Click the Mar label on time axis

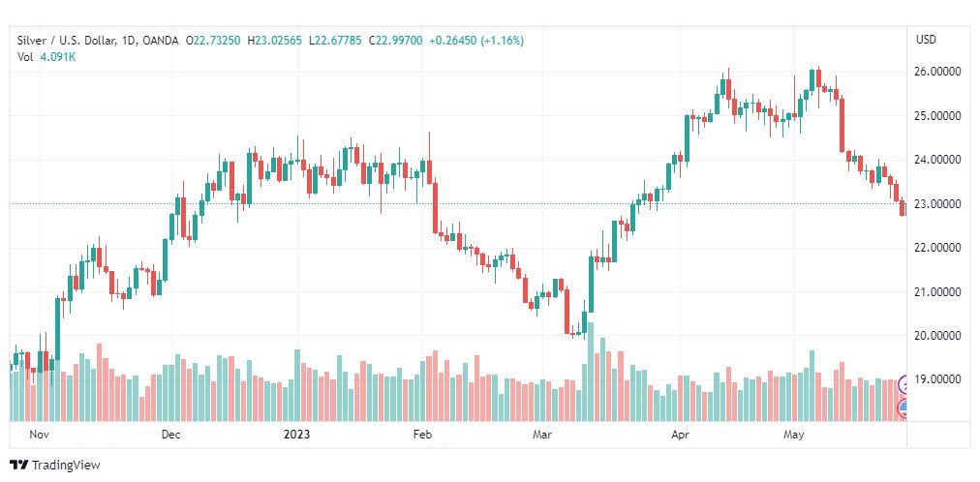(542, 434)
